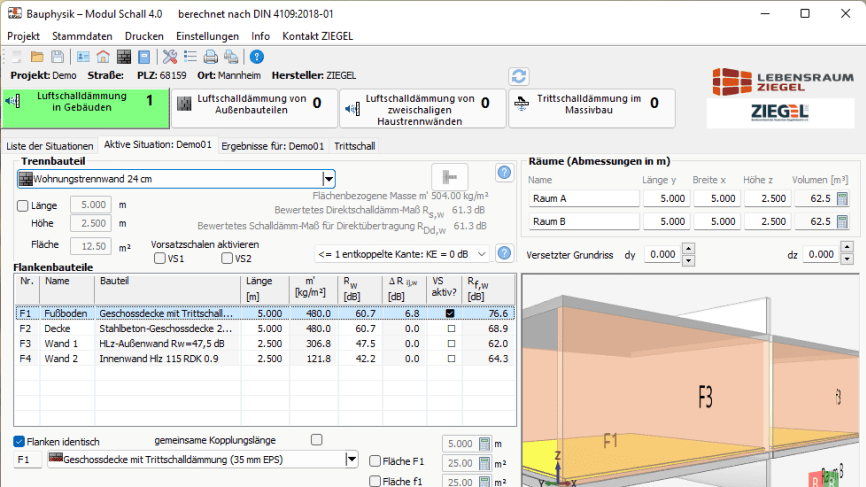Select the Aktive Situation: Demo01 tab
866x487 pixels.
pyautogui.click(x=158, y=145)
